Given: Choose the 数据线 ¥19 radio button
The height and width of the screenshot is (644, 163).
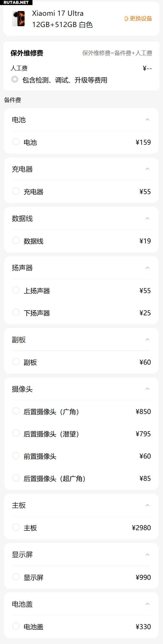Looking at the screenshot, I should coord(16,240).
